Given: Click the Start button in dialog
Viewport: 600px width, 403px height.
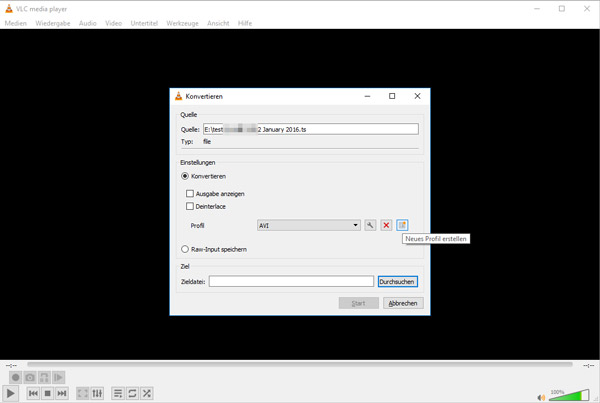Looking at the screenshot, I should point(359,303).
